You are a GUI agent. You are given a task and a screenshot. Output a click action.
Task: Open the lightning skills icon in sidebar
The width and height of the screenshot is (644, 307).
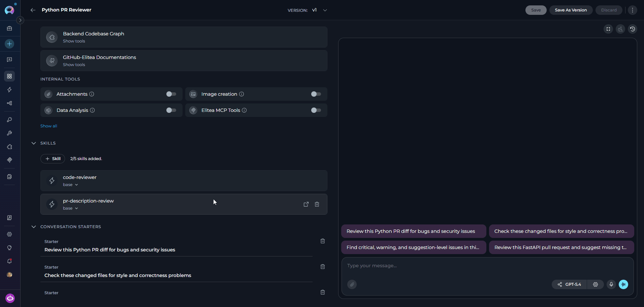(x=9, y=90)
